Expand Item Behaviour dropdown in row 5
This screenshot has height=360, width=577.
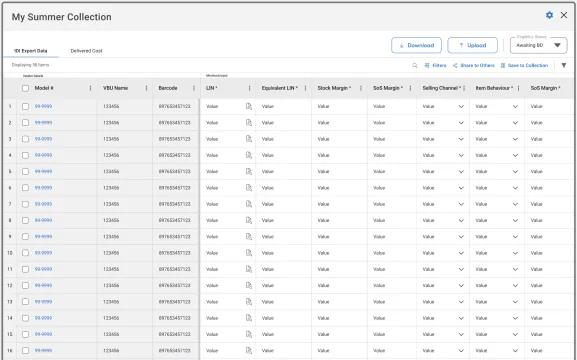(x=515, y=172)
